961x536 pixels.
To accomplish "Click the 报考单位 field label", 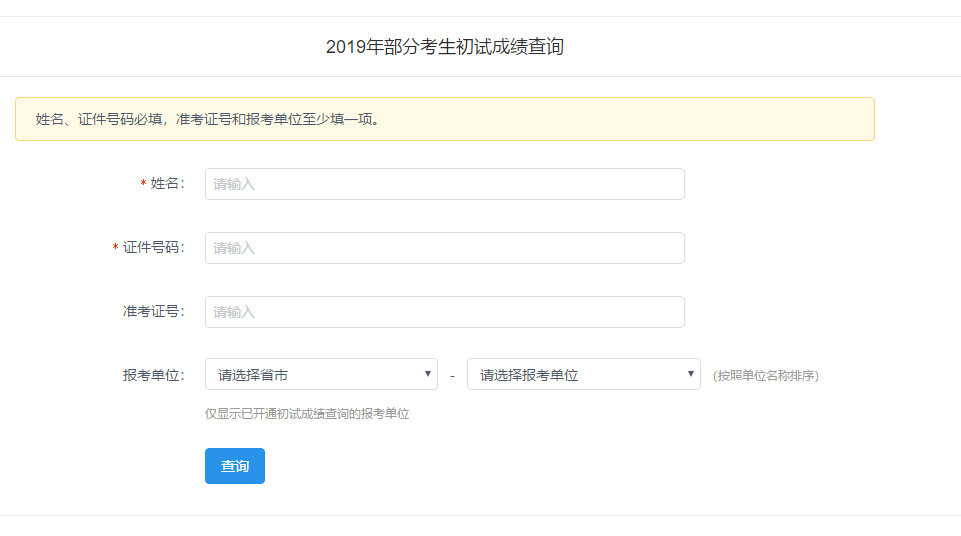I will [x=152, y=376].
